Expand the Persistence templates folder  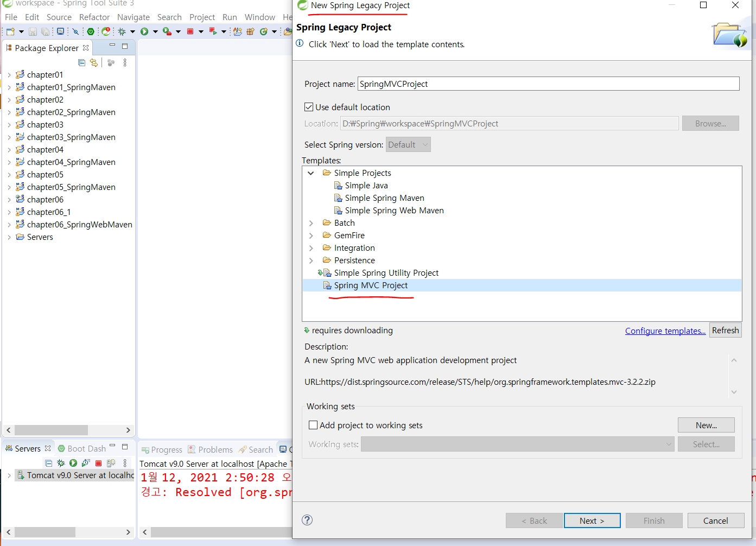(x=311, y=261)
